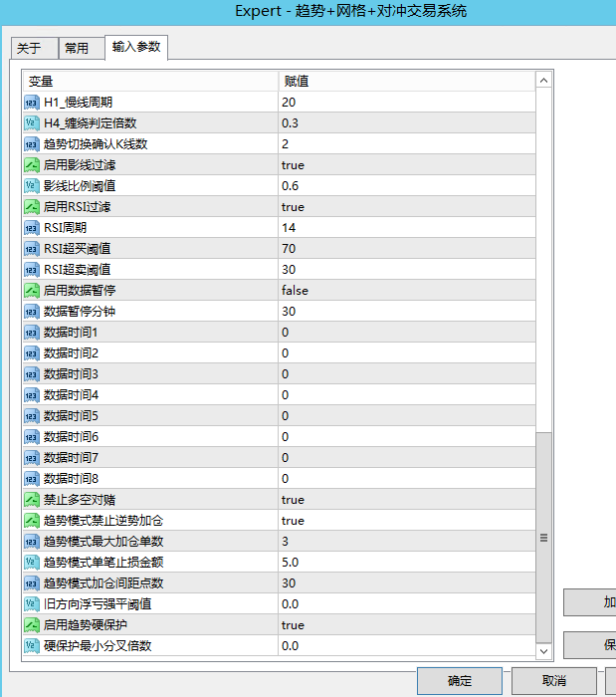The height and width of the screenshot is (697, 616).
Task: Click the scrollbar up arrow
Action: [543, 81]
